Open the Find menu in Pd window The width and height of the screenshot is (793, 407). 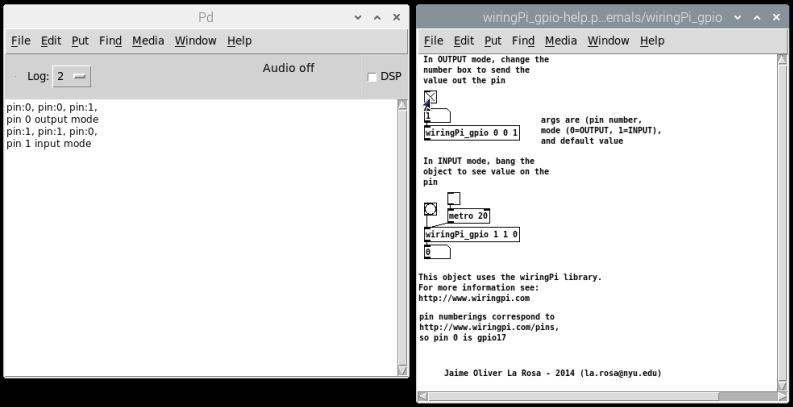111,41
